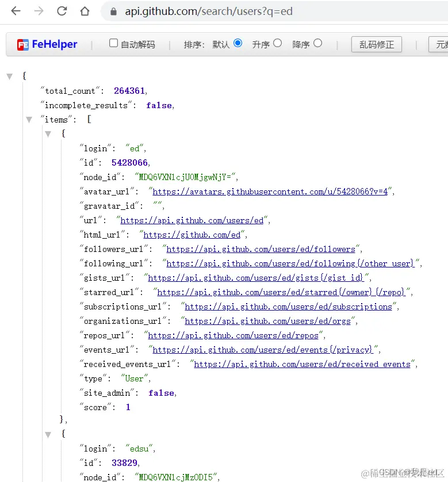Collapse the "items" array
This screenshot has width=448, height=482.
(29, 120)
